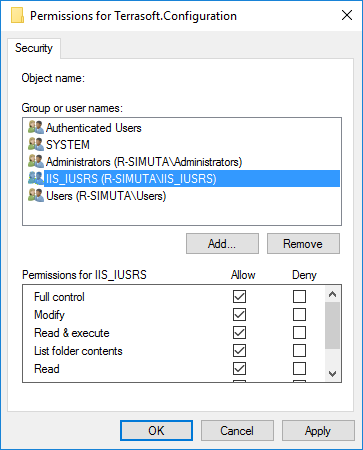
Task: Select Authenticated Users in the list
Action: click(x=94, y=128)
